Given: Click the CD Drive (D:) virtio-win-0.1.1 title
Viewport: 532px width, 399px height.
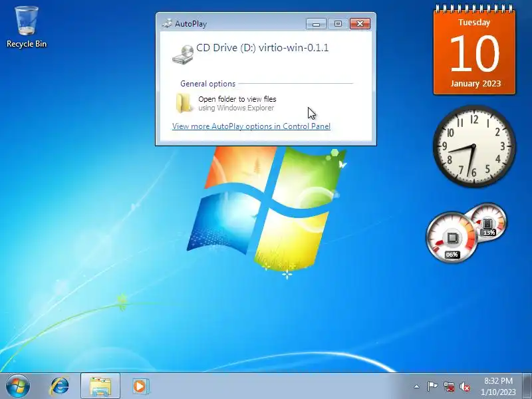Looking at the screenshot, I should 262,48.
